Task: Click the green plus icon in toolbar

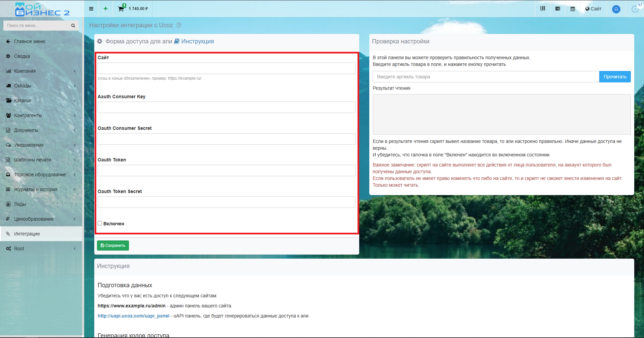Action: point(105,9)
